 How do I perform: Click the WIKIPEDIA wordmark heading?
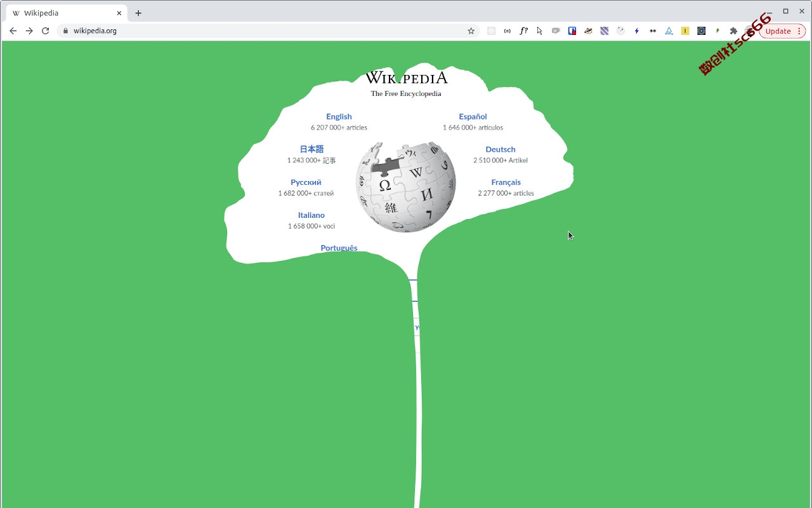click(406, 77)
